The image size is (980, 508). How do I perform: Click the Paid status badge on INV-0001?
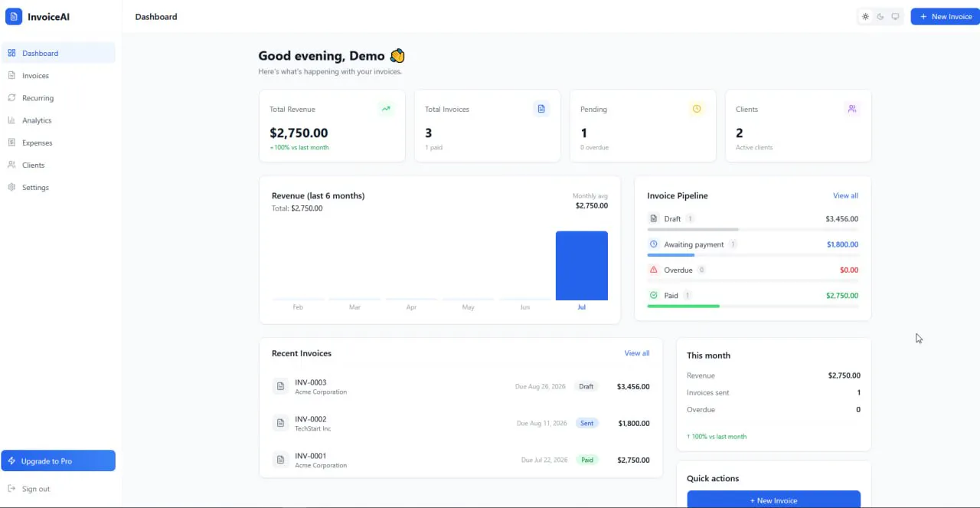tap(586, 460)
